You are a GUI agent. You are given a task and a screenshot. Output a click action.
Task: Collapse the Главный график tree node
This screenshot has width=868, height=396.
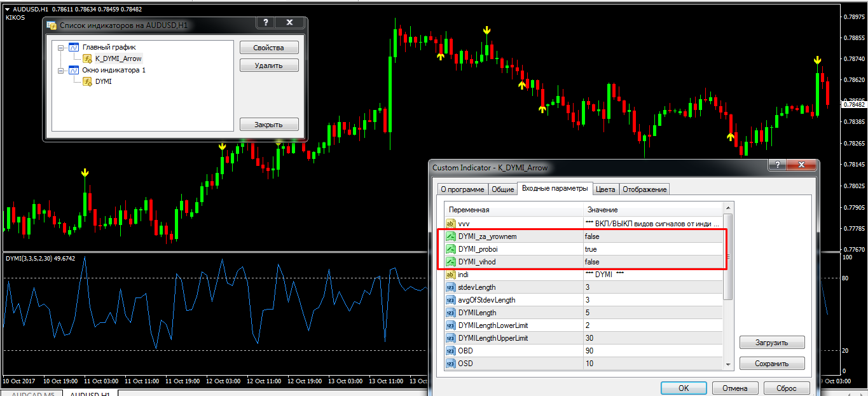[x=60, y=47]
